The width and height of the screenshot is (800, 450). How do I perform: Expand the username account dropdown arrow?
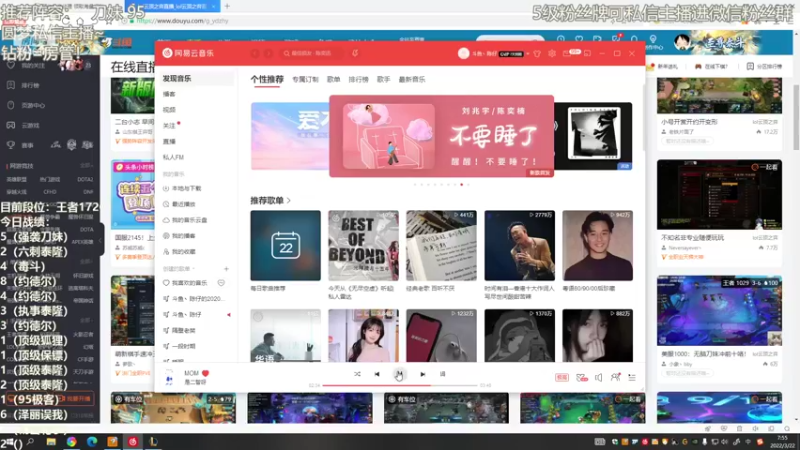coord(528,53)
